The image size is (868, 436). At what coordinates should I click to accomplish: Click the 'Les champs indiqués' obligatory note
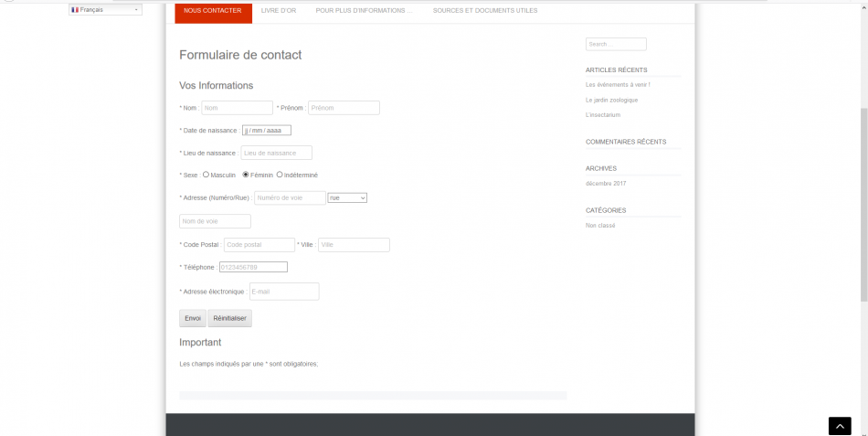249,365
